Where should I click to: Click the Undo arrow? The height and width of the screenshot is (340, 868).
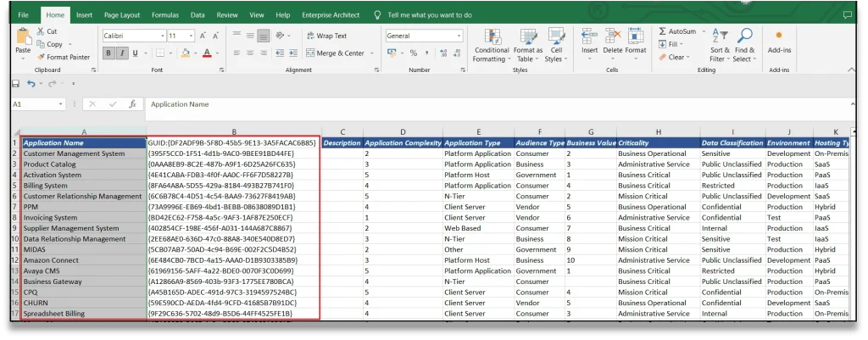31,84
